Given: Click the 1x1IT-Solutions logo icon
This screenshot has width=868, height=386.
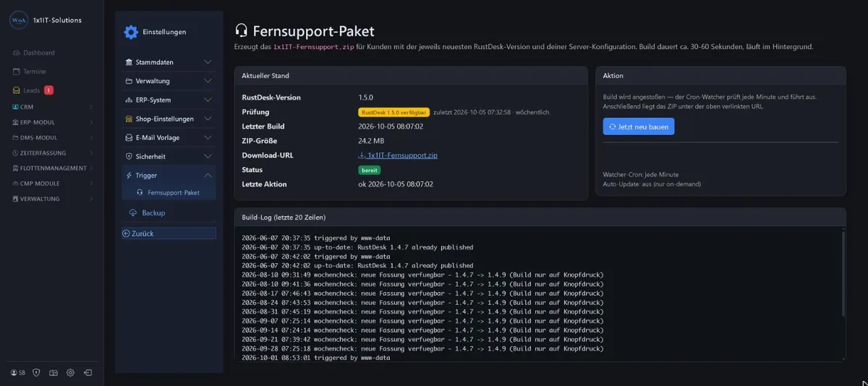Looking at the screenshot, I should 18,20.
